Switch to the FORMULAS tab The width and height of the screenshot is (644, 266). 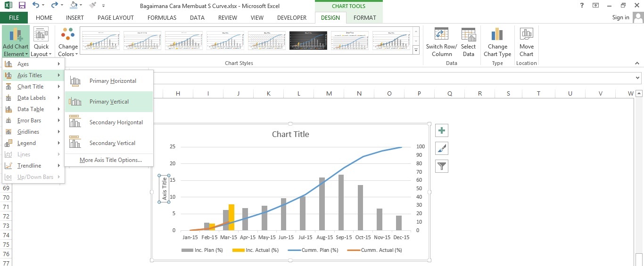coord(162,17)
